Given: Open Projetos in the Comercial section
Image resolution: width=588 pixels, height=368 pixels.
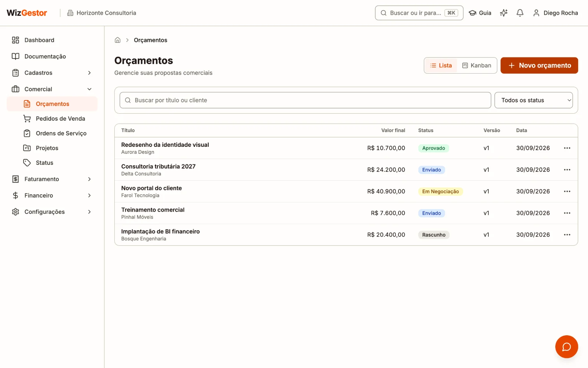Looking at the screenshot, I should tap(52, 148).
